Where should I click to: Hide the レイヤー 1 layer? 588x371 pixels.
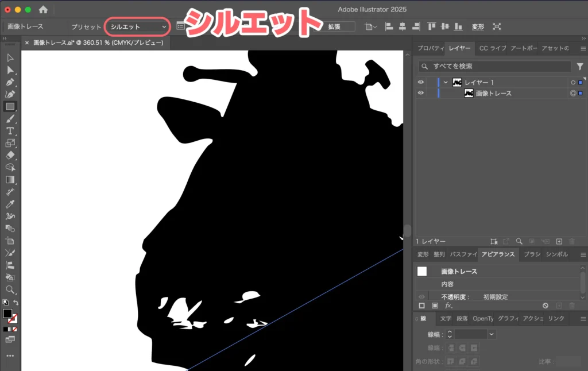421,82
